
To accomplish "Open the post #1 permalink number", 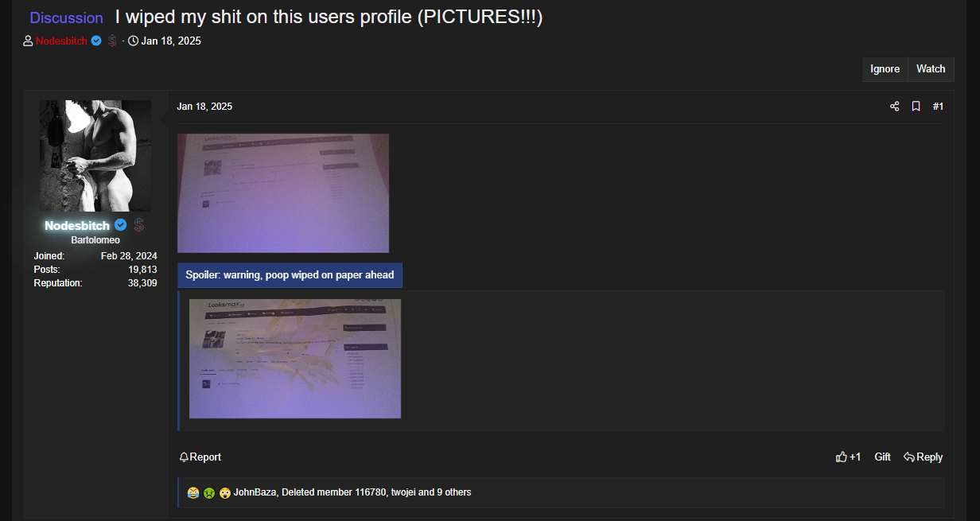I will (938, 107).
